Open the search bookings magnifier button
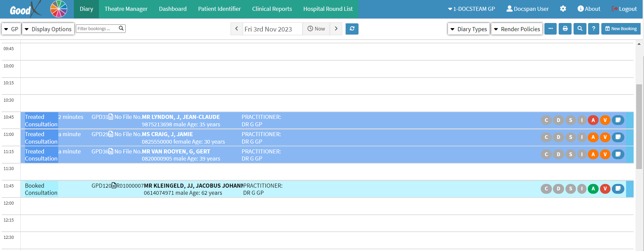Image resolution: width=644 pixels, height=251 pixels. click(x=580, y=29)
